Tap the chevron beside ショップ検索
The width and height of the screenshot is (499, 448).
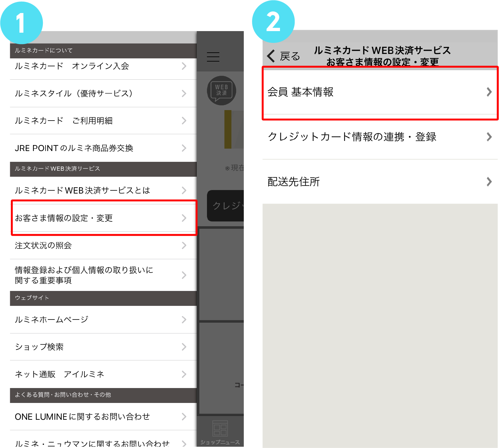tap(184, 347)
